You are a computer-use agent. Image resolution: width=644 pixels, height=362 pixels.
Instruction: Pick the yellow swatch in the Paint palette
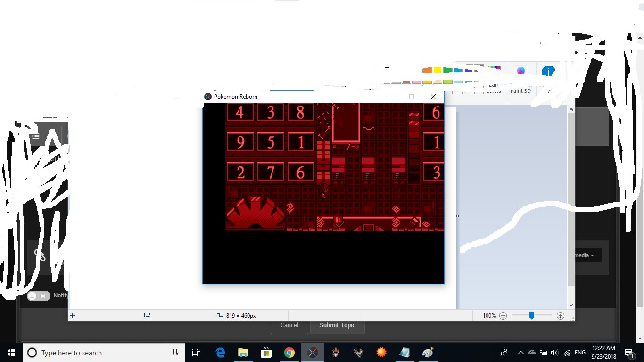(437, 70)
